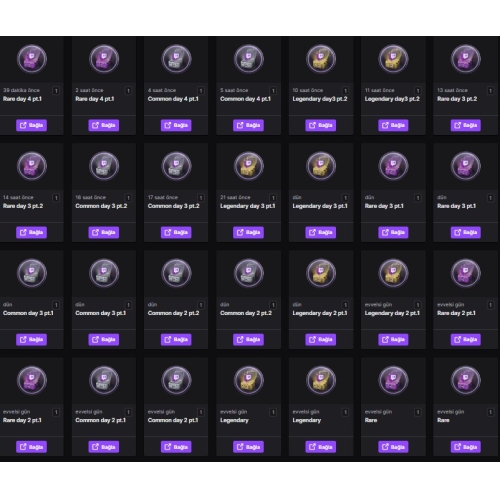Click Bağla under the 39 dakika önce Rare drop
The image size is (500, 500).
[31, 125]
